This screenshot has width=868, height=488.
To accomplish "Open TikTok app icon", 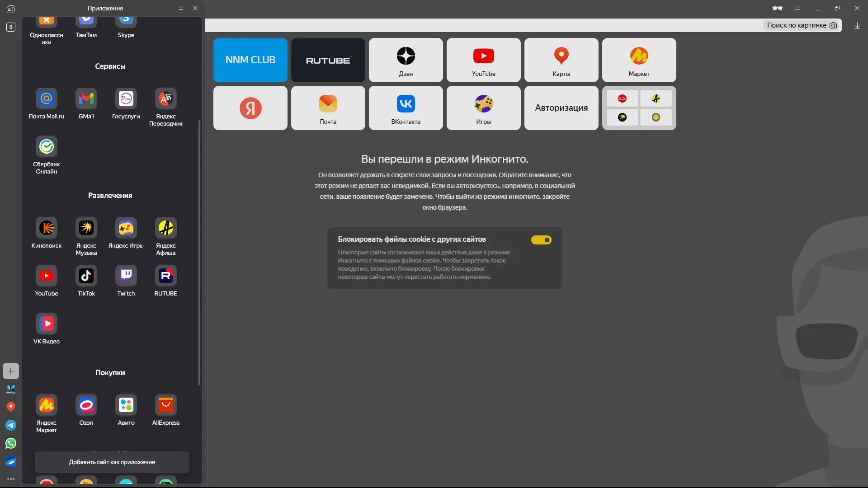I will point(86,276).
